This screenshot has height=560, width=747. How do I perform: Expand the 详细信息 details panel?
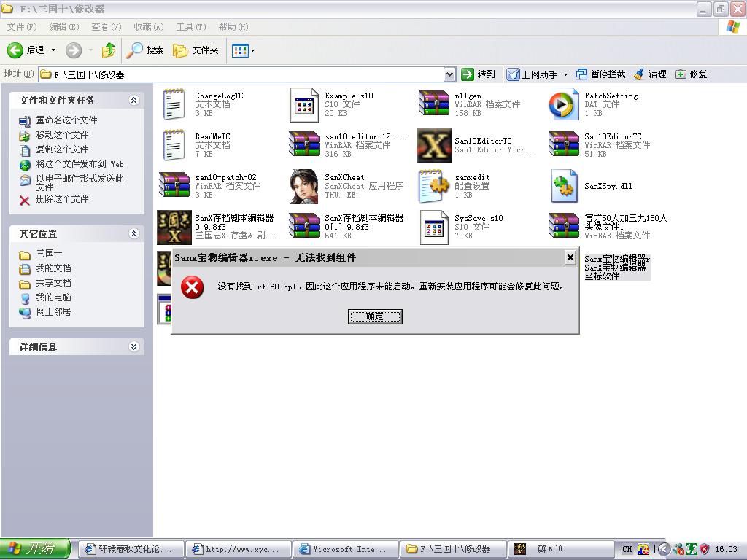[133, 347]
